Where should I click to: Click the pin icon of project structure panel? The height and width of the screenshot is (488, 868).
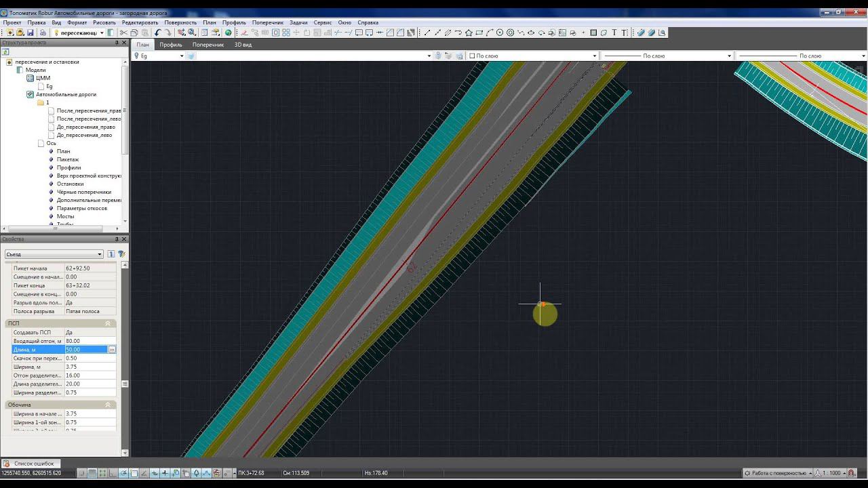tap(117, 43)
